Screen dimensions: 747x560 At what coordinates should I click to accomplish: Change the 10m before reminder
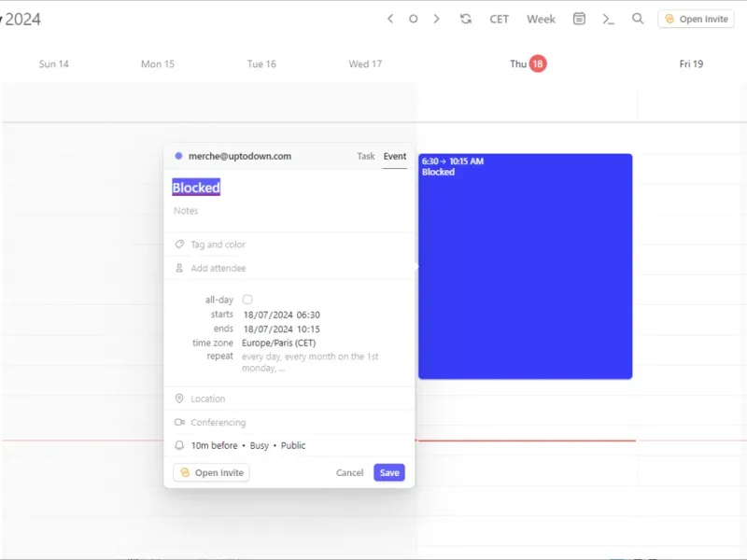pyautogui.click(x=214, y=446)
